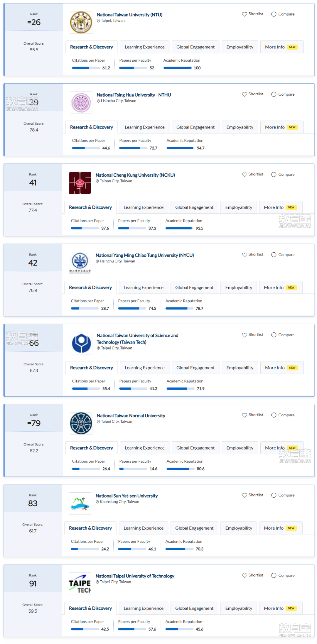Click the TAIPEI TECH logo image
This screenshot has height=644, width=317.
click(x=80, y=584)
